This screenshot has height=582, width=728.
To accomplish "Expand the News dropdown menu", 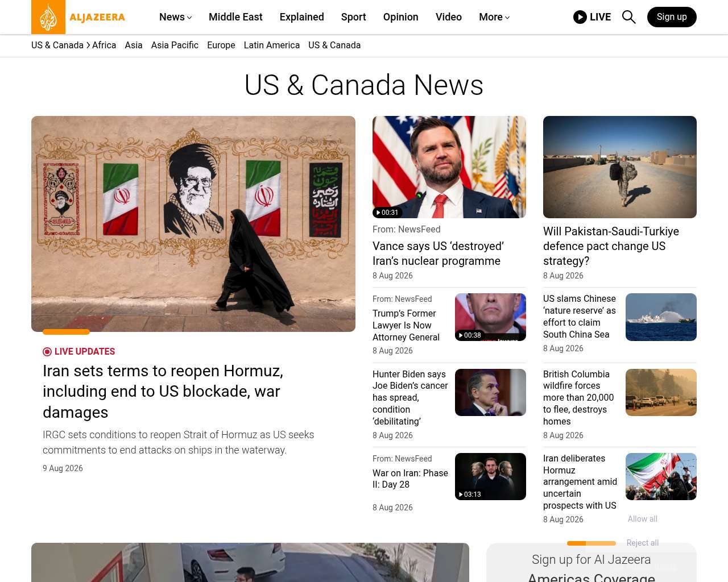I will (x=175, y=17).
